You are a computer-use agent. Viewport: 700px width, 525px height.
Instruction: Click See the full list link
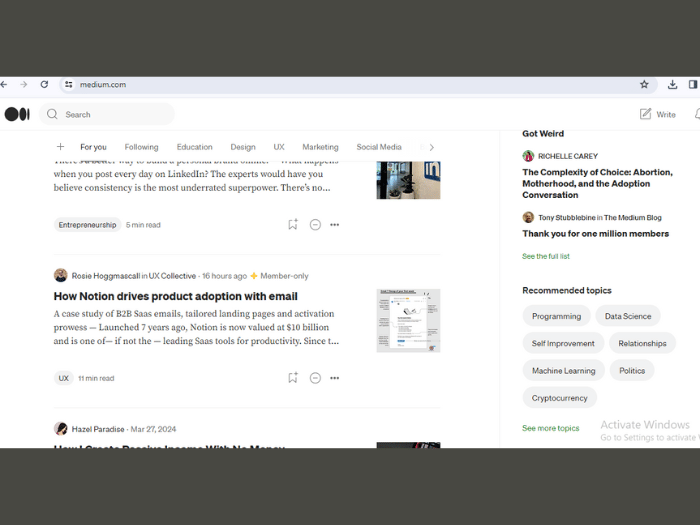tap(546, 256)
